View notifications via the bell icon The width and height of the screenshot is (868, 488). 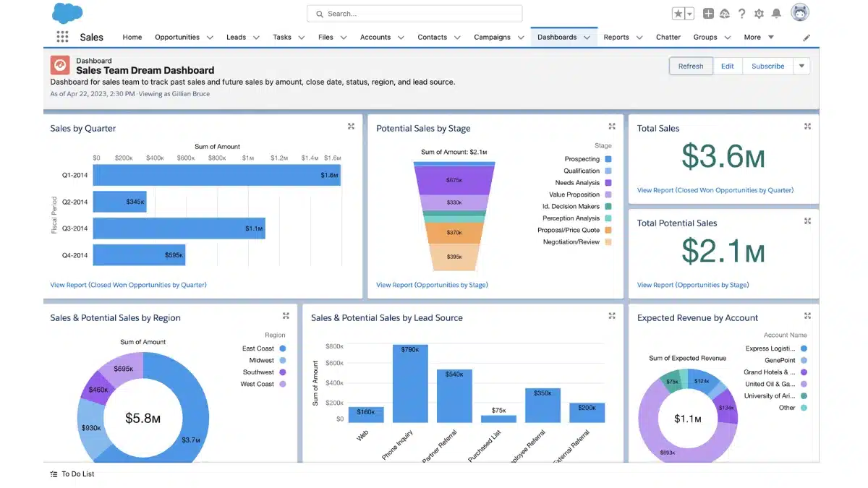(776, 14)
